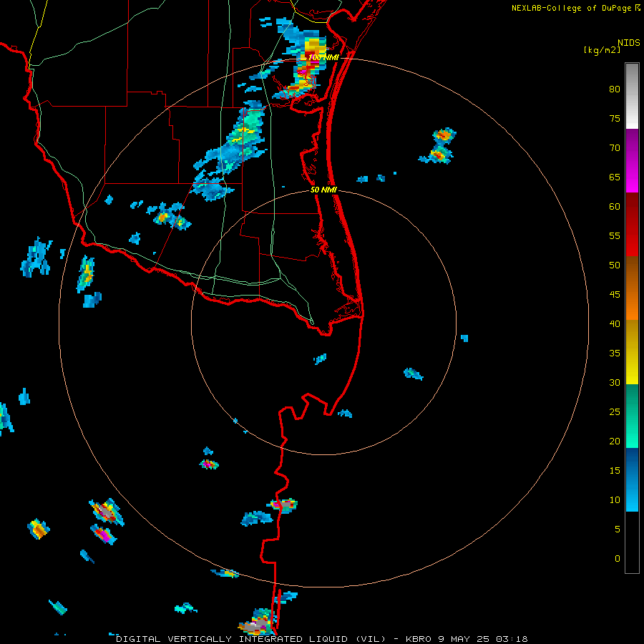
Task: Click the scale value 20
Action: click(615, 441)
